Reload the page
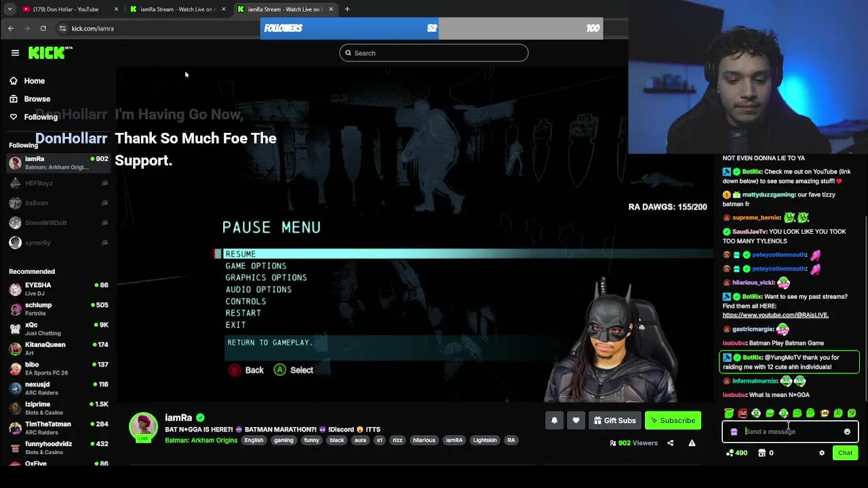The image size is (868, 488). (x=43, y=28)
